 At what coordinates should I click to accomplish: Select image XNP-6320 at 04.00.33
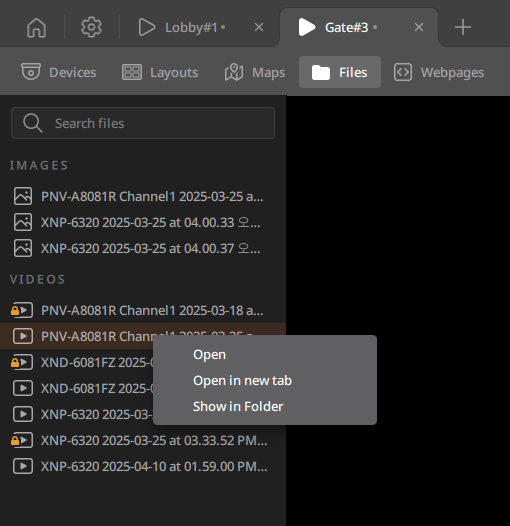(143, 222)
